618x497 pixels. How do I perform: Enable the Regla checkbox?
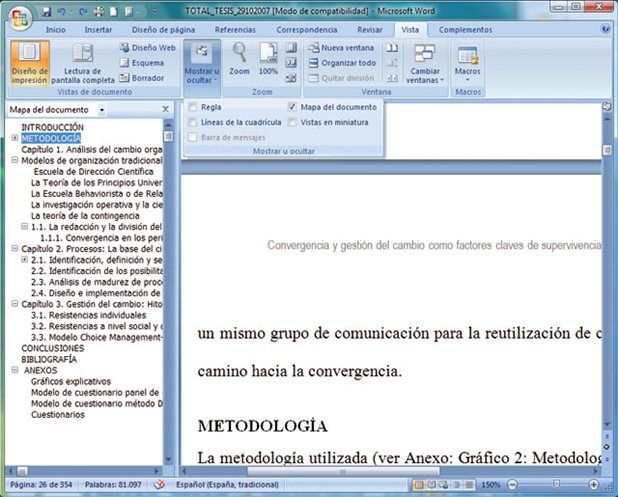click(x=193, y=107)
